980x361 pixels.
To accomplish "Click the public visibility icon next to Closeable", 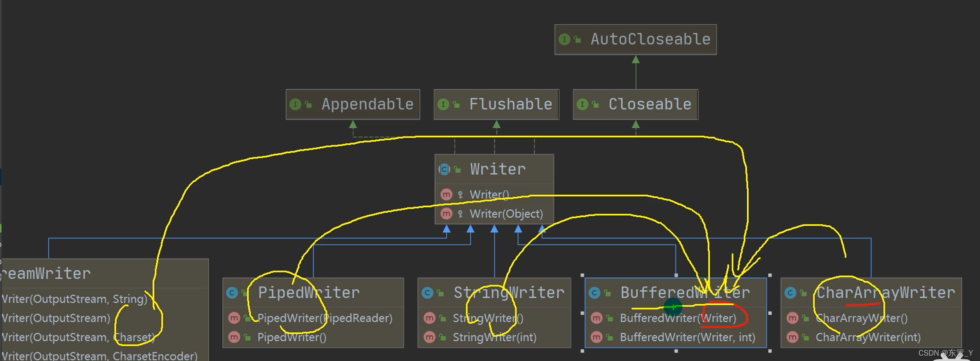I will (x=595, y=105).
